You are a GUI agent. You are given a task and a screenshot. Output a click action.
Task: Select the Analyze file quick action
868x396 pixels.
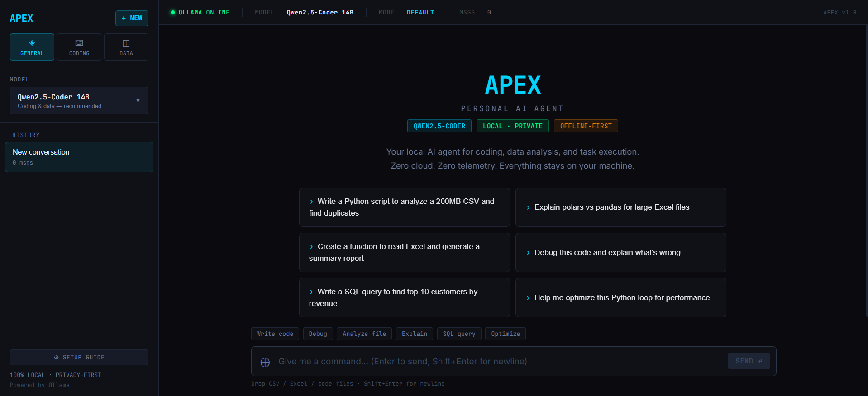[364, 334]
